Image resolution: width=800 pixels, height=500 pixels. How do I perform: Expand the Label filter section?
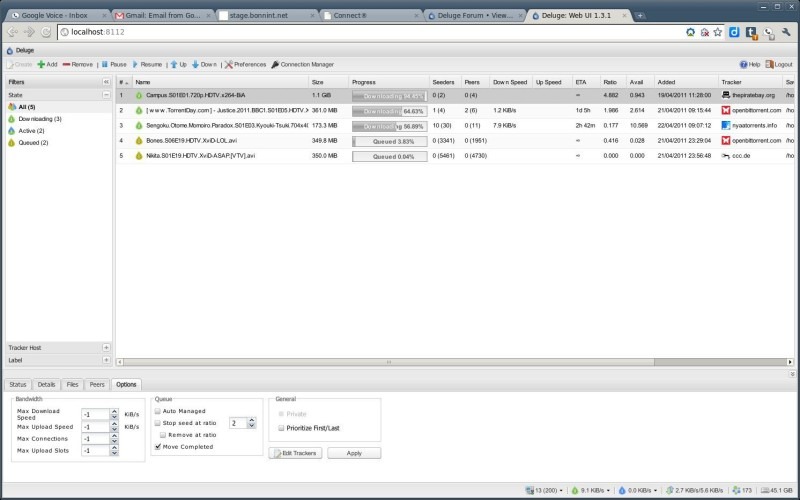106,360
